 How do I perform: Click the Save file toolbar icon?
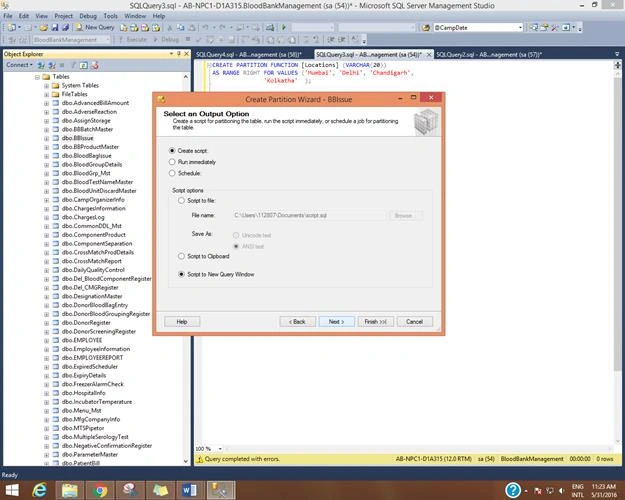[x=55, y=28]
